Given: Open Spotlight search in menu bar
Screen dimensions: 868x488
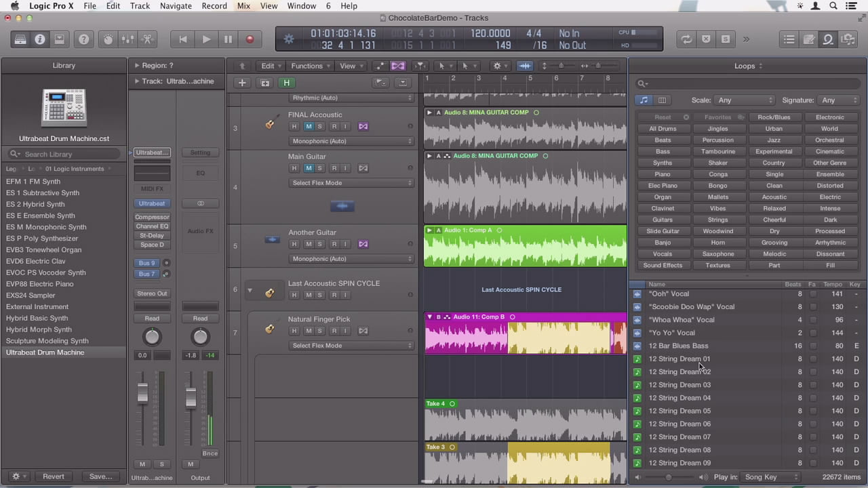Looking at the screenshot, I should pos(833,6).
